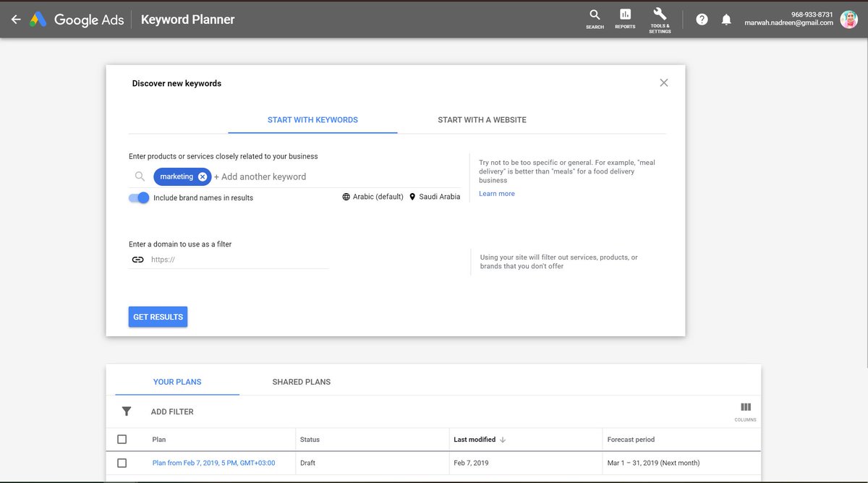Select the Your Plans tab

pyautogui.click(x=177, y=382)
